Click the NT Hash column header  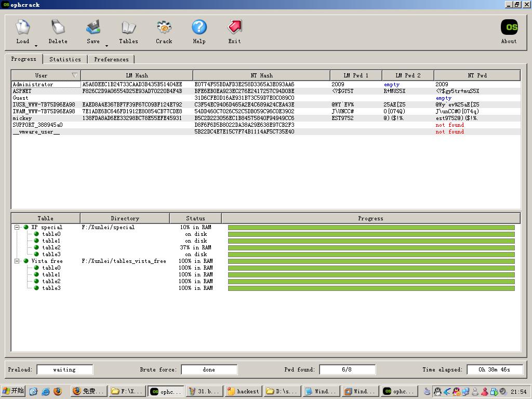(262, 75)
